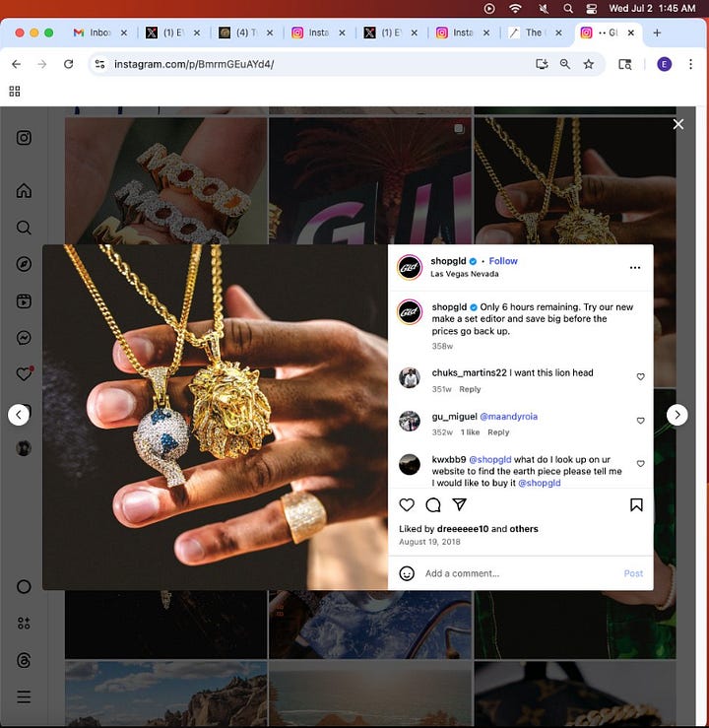Open kwxbb9 profile username
The height and width of the screenshot is (728, 709).
point(448,459)
